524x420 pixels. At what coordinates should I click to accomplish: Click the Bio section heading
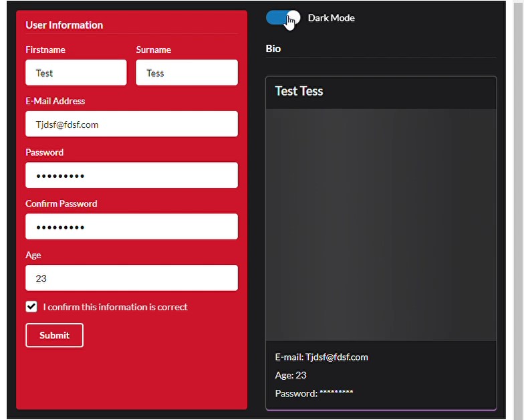pyautogui.click(x=273, y=49)
